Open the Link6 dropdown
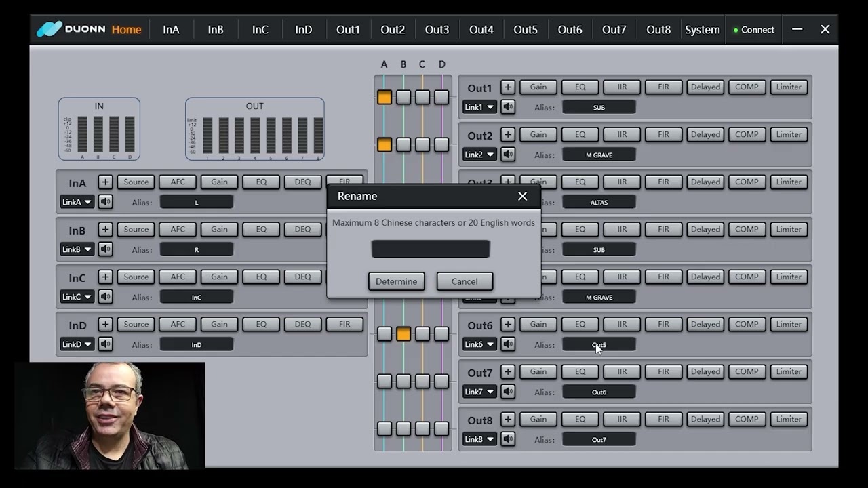Screen dimensions: 868x488 tap(479, 344)
